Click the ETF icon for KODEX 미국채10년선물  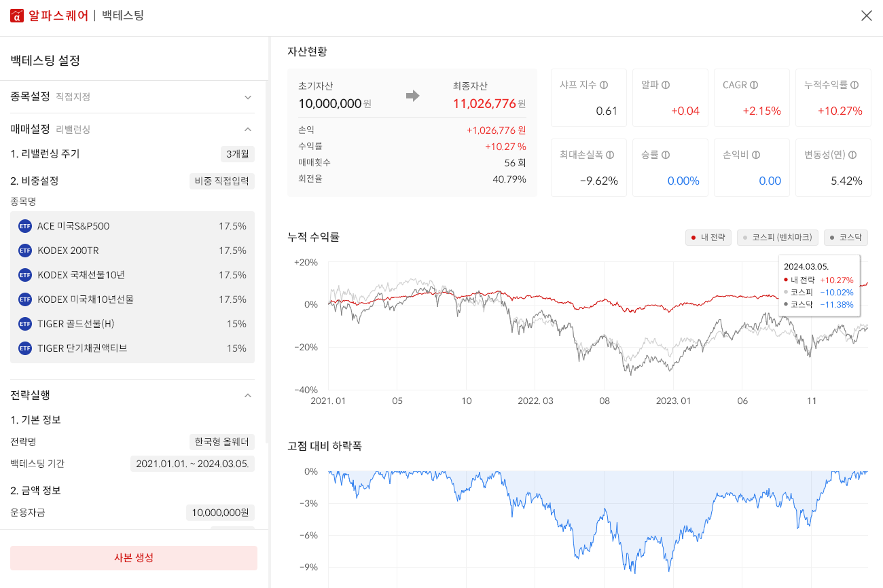[25, 299]
